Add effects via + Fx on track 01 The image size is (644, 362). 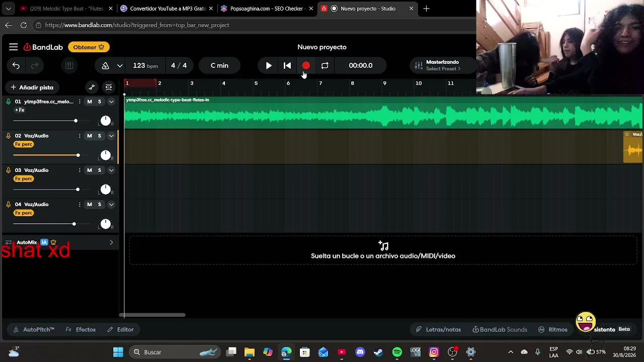(20, 110)
